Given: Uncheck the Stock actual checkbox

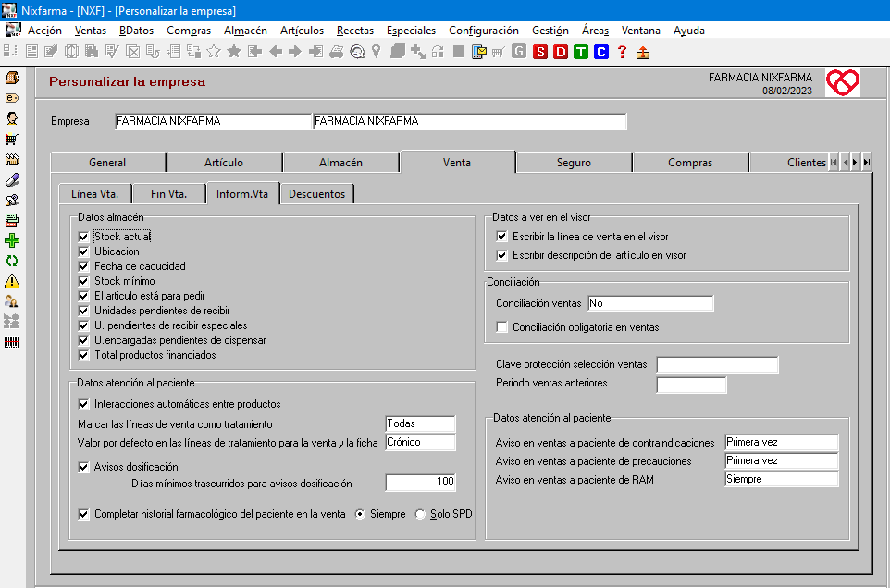Looking at the screenshot, I should 84,237.
